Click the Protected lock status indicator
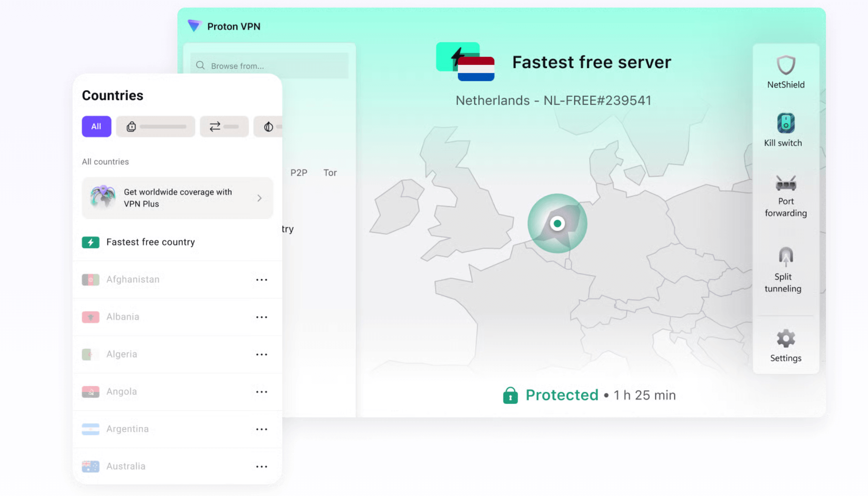 tap(511, 395)
